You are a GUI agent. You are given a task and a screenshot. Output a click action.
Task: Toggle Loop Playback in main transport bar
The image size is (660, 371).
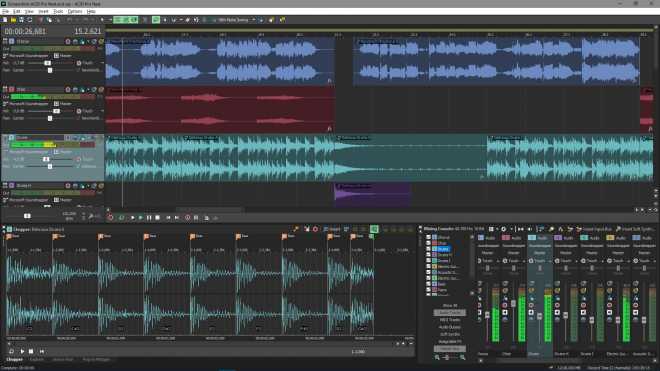click(122, 218)
